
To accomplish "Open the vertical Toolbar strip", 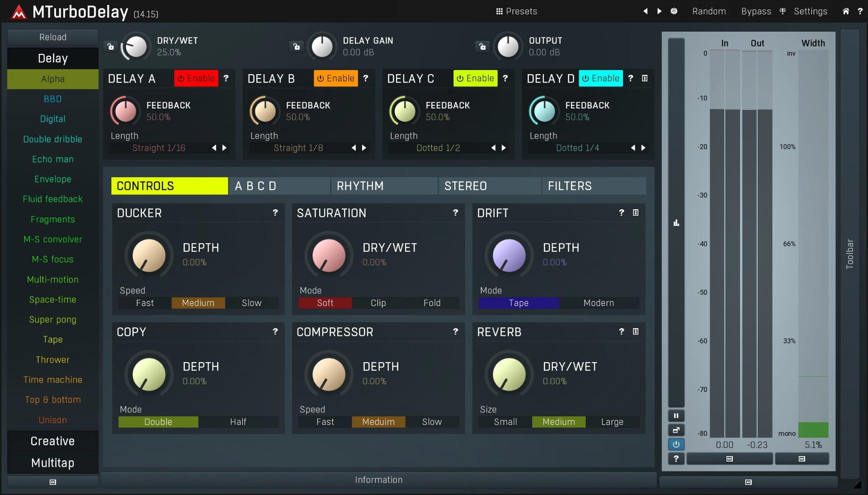I will [850, 254].
